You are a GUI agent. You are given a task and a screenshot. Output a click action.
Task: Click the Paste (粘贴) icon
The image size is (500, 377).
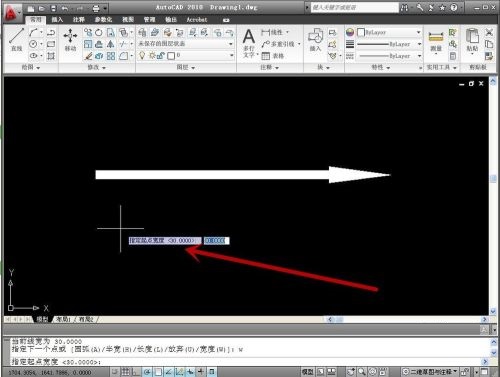(x=472, y=40)
